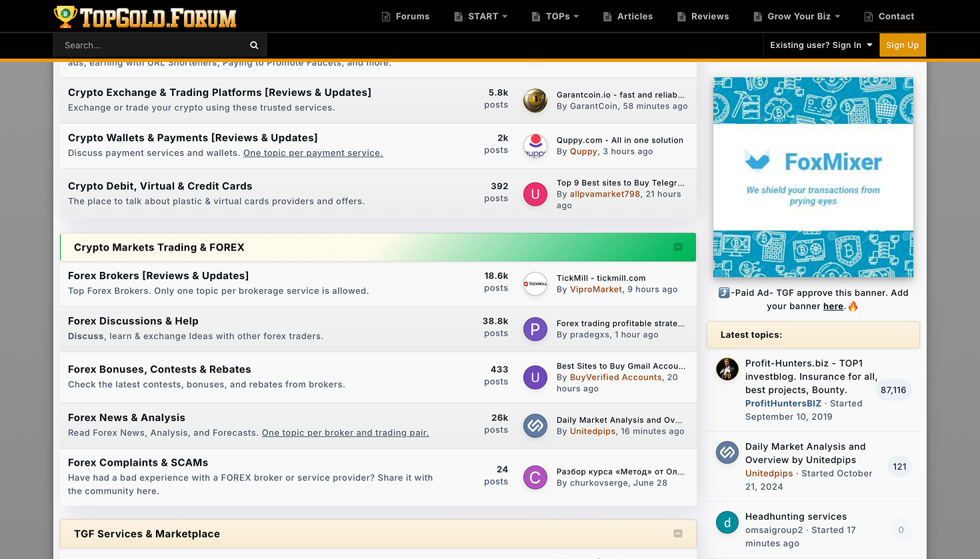This screenshot has width=980, height=559.
Task: Open Quppy user avatar
Action: (x=535, y=146)
